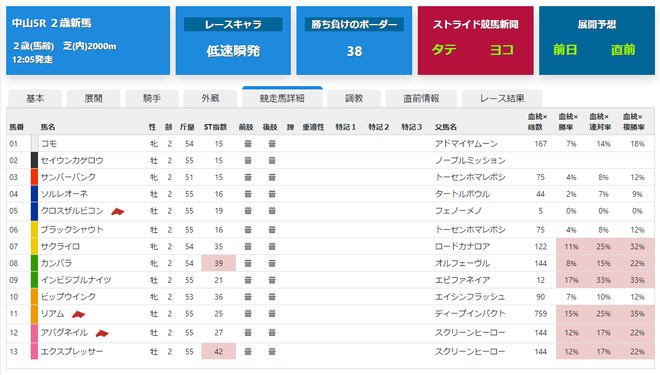Click the 血統×総数 column header
Screen dimensions: 660x375
point(538,122)
